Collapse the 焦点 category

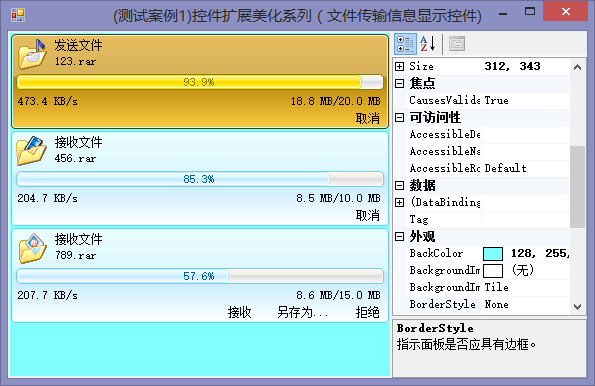coord(400,84)
